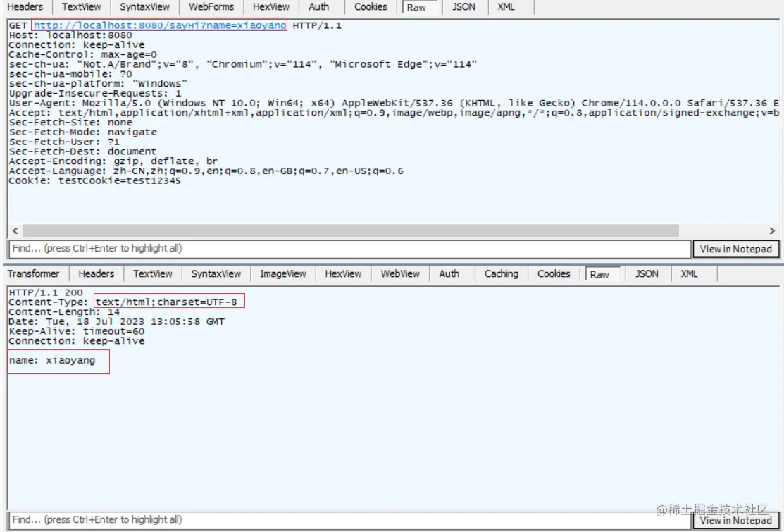The image size is (784, 532).
Task: Switch to the request XML tab
Action: 506,7
